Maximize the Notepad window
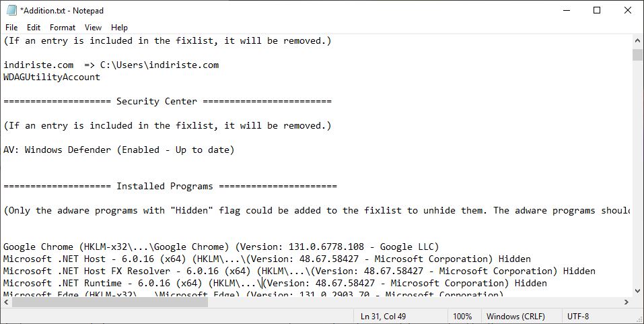The width and height of the screenshot is (644, 324). click(x=597, y=10)
